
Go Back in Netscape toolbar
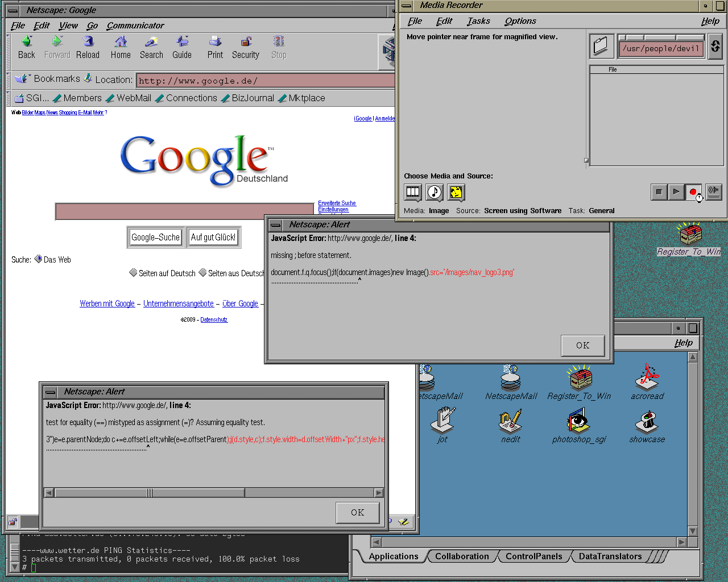pos(26,48)
